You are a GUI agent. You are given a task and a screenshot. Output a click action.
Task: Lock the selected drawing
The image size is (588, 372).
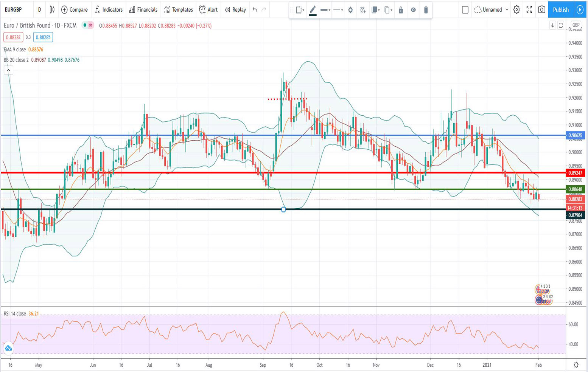pos(401,10)
